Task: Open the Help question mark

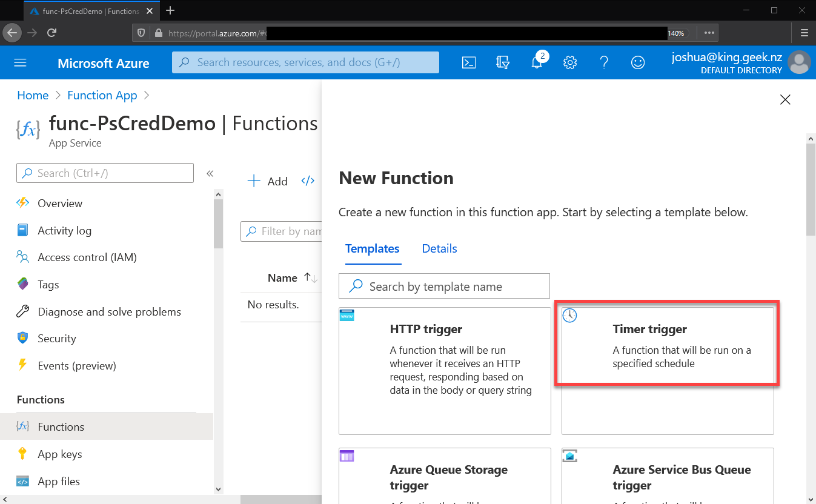Action: pos(604,62)
